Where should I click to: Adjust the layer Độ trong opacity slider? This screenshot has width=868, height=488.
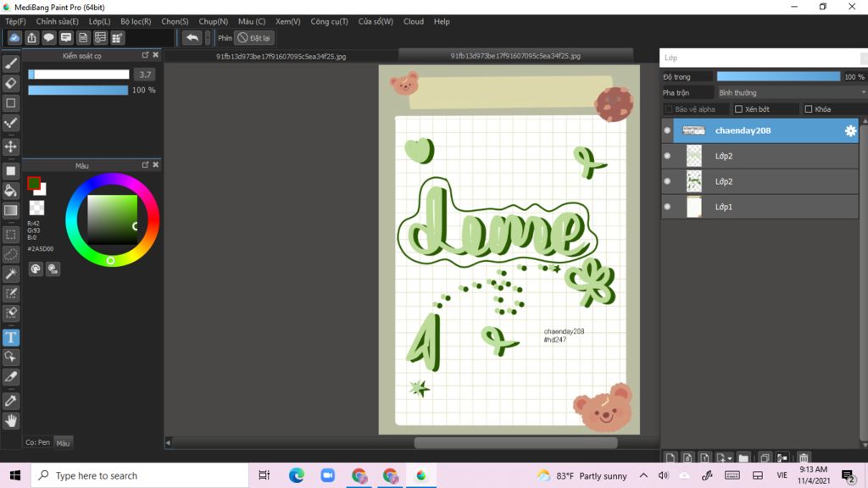click(x=778, y=76)
